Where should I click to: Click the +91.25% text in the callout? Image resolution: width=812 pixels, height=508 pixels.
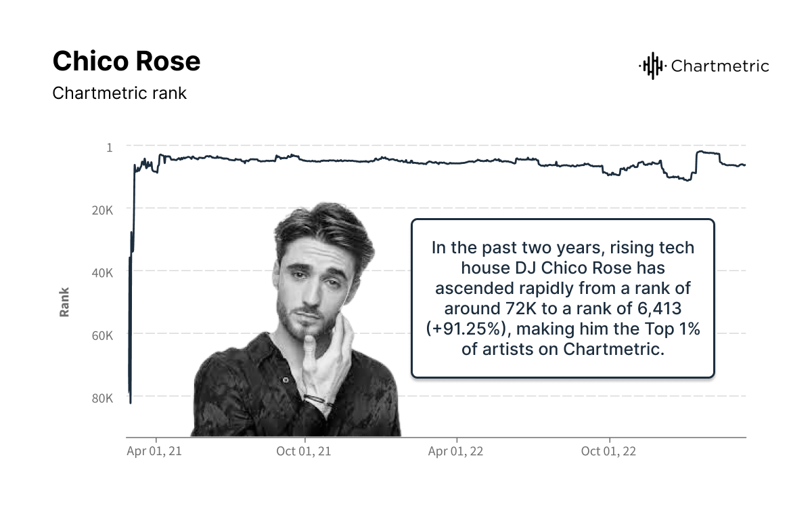pos(466,329)
